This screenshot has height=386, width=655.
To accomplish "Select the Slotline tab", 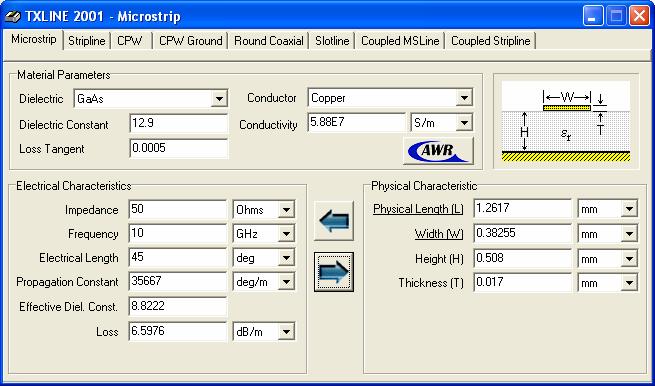I will tap(332, 41).
